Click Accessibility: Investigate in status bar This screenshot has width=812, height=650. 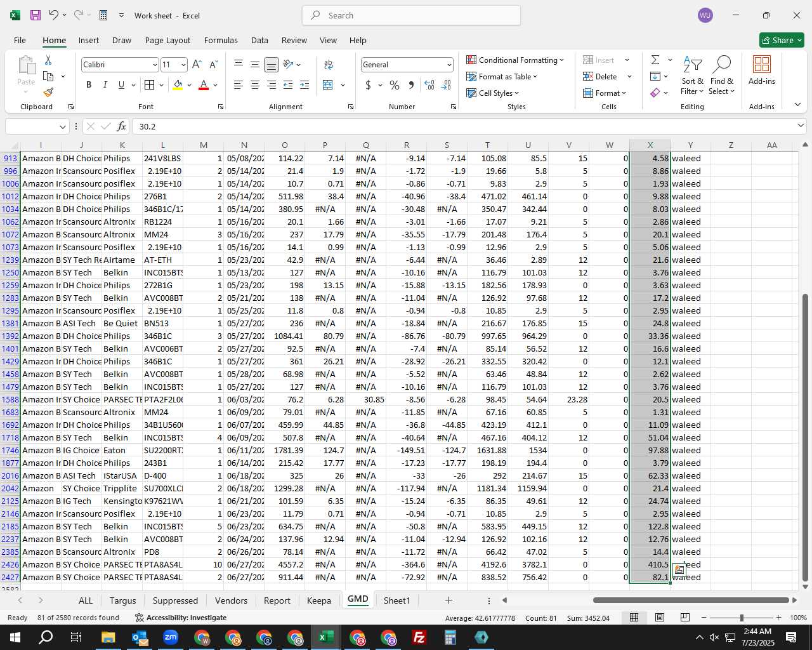point(181,618)
